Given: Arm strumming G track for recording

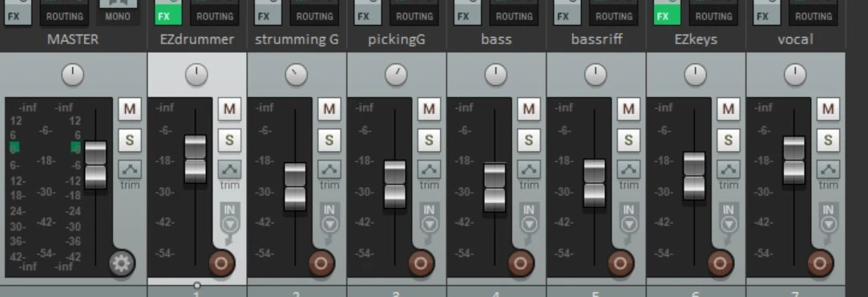Looking at the screenshot, I should (321, 263).
